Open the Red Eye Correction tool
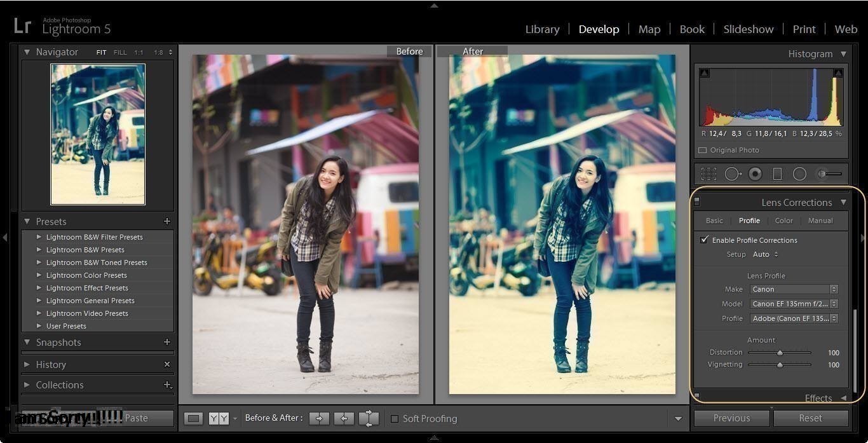868x443 pixels. click(x=755, y=174)
